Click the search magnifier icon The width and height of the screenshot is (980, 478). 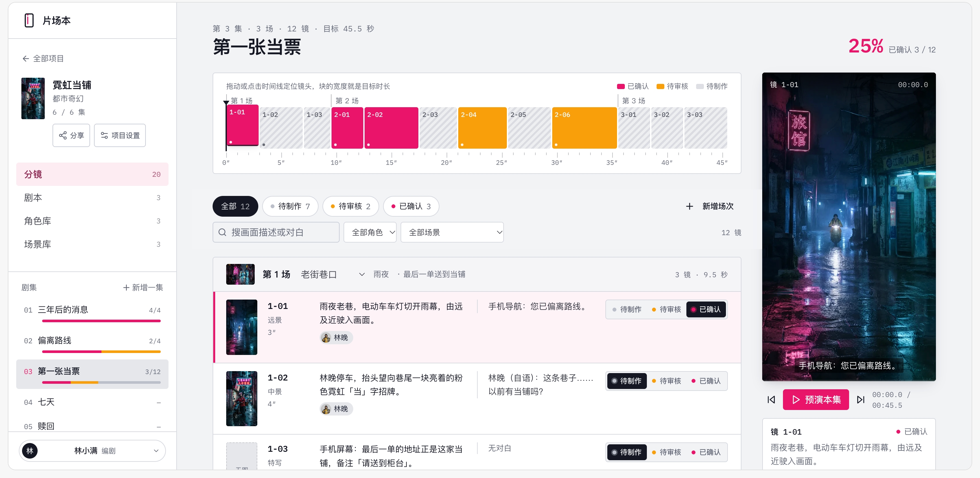tap(222, 232)
